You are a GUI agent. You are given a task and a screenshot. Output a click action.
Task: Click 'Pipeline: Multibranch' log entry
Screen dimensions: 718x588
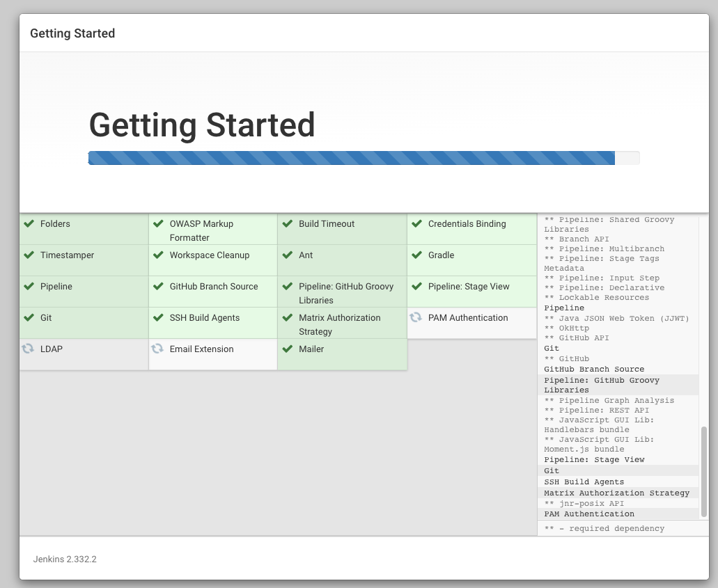tap(604, 248)
